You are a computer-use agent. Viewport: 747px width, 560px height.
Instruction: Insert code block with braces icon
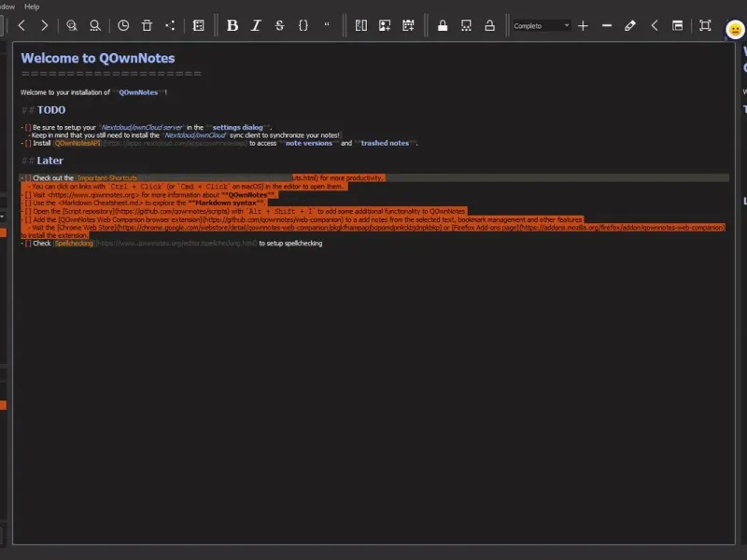click(303, 25)
